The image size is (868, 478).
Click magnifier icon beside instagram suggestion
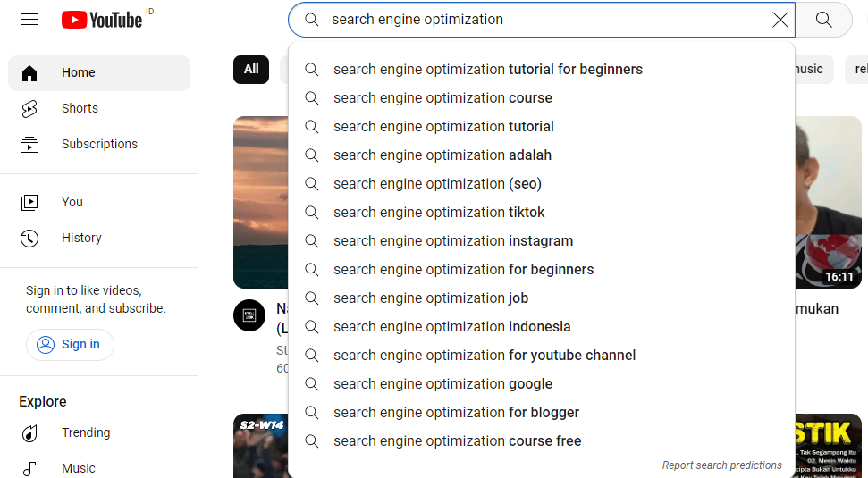(x=312, y=240)
